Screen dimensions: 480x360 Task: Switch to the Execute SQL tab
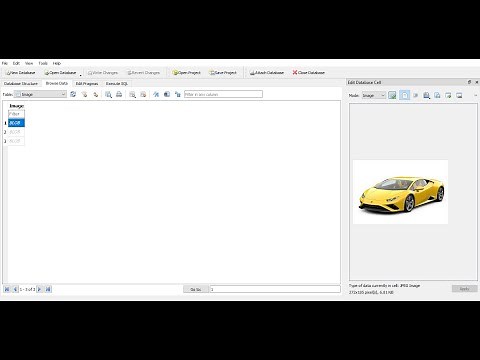[x=117, y=84]
